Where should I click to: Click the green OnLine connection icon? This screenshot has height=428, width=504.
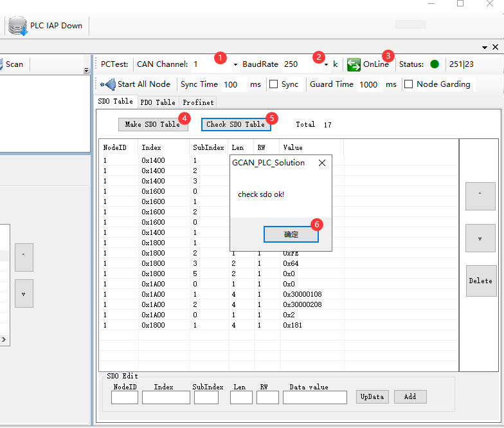tap(354, 64)
